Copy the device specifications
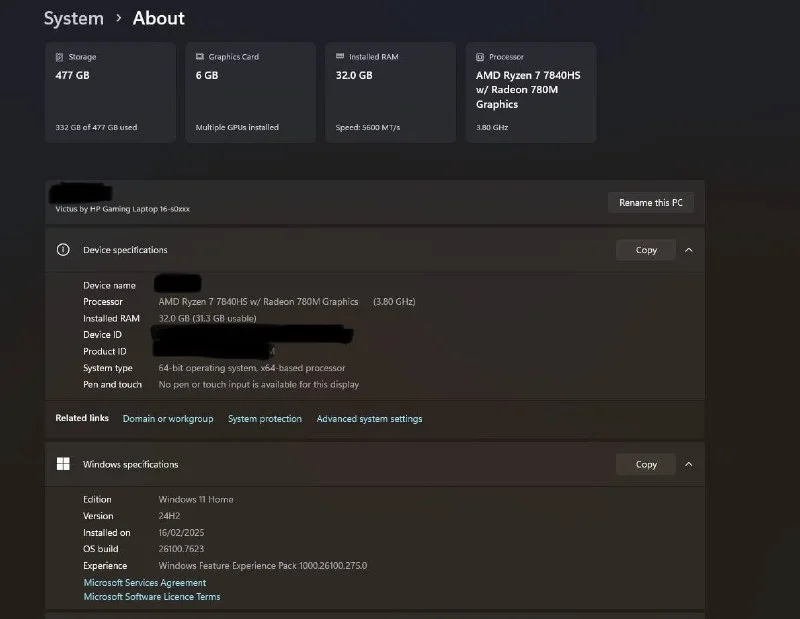 (646, 250)
